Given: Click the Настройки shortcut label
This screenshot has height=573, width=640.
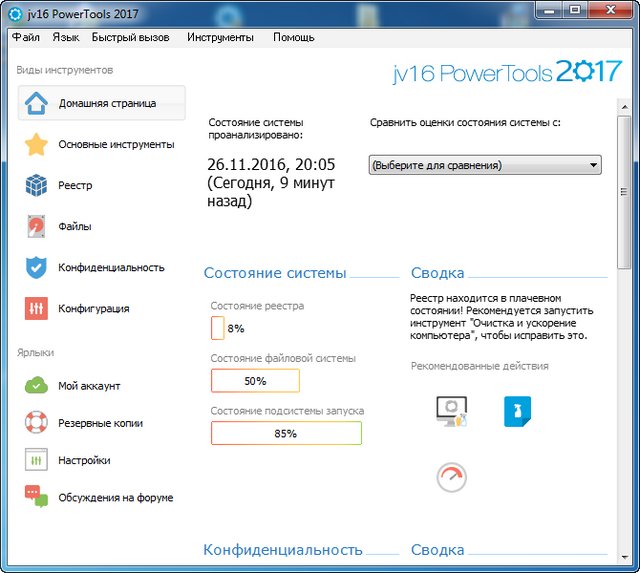Looking at the screenshot, I should [84, 461].
